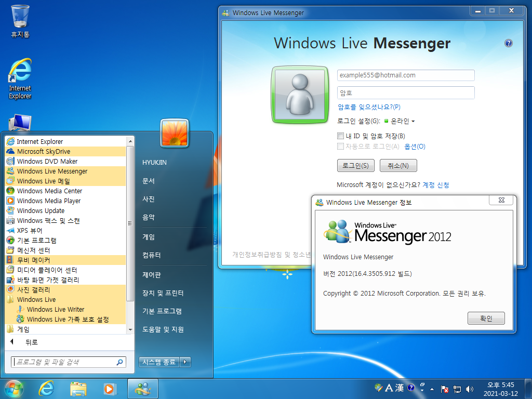Open Internet Explorer from taskbar
The image size is (532, 399).
coord(46,389)
